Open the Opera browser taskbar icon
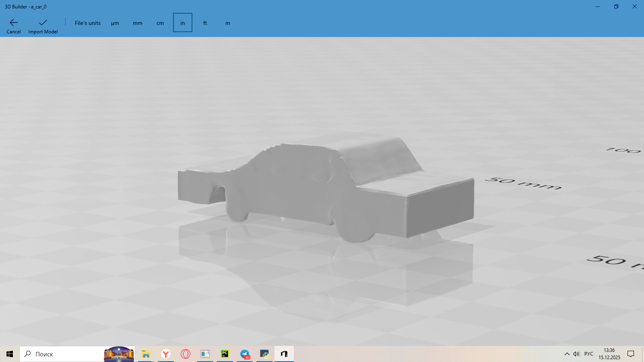 [x=186, y=354]
